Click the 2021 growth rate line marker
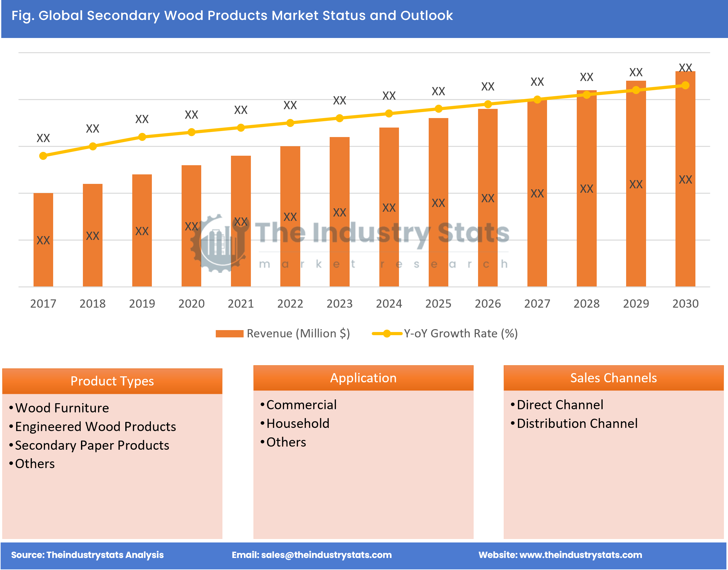The height and width of the screenshot is (570, 728). pyautogui.click(x=241, y=128)
